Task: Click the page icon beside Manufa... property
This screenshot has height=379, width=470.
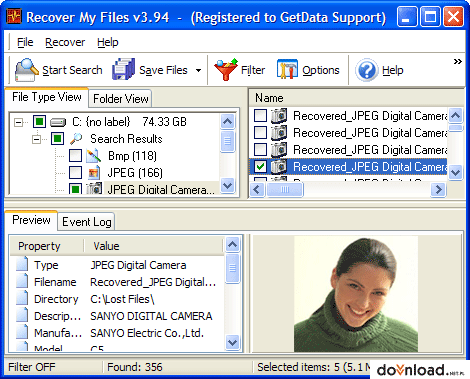Action: pyautogui.click(x=22, y=332)
